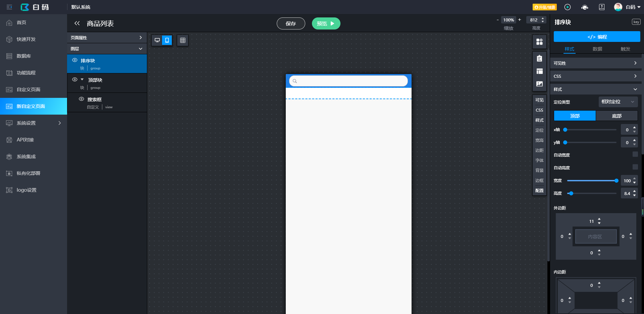
Task: Click search magnifier icon in canvas
Action: pos(295,81)
